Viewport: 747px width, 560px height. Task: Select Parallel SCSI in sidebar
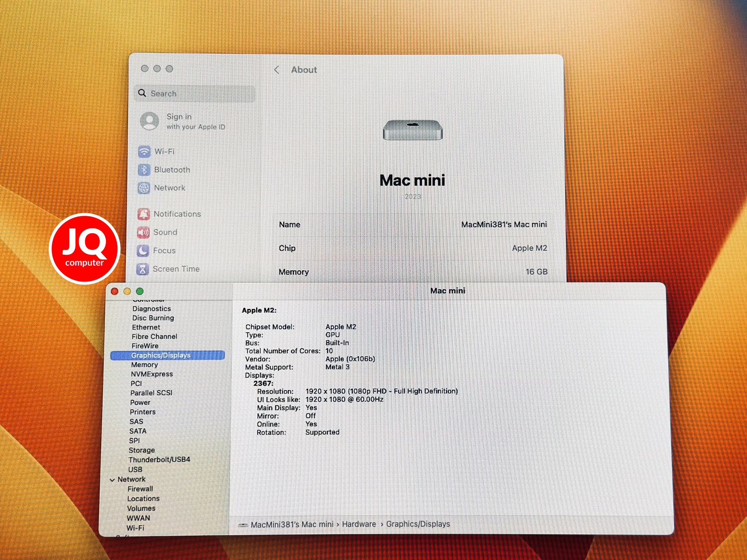(151, 393)
